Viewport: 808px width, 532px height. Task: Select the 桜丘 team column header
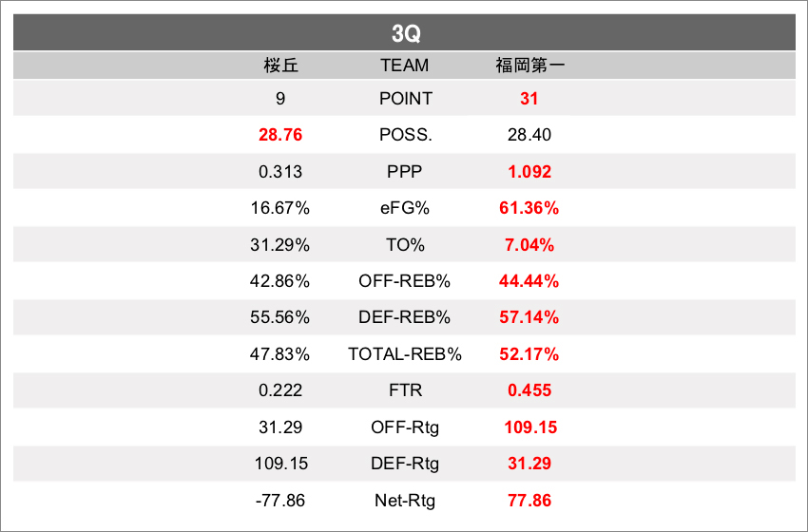[280, 66]
